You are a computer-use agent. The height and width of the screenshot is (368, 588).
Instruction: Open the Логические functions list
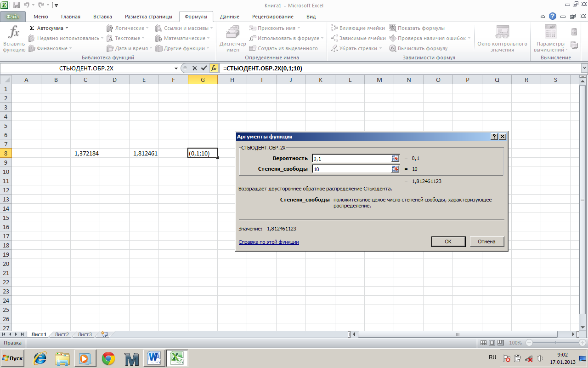coord(128,28)
